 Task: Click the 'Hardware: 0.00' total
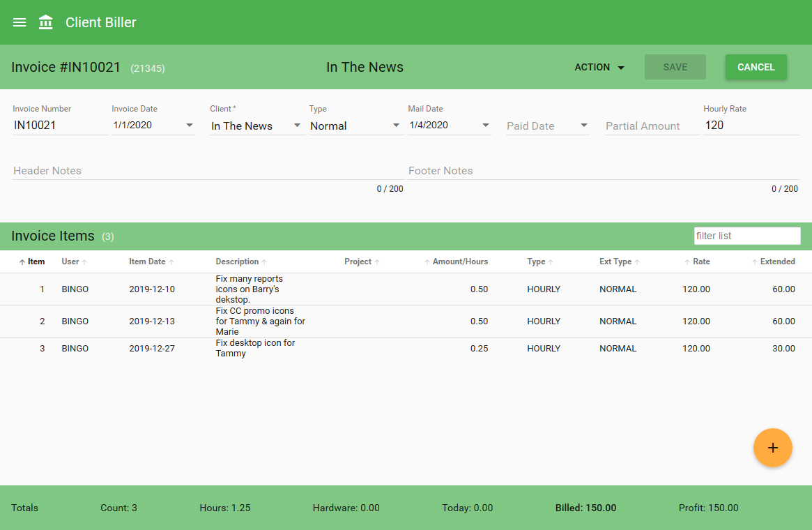click(x=346, y=508)
